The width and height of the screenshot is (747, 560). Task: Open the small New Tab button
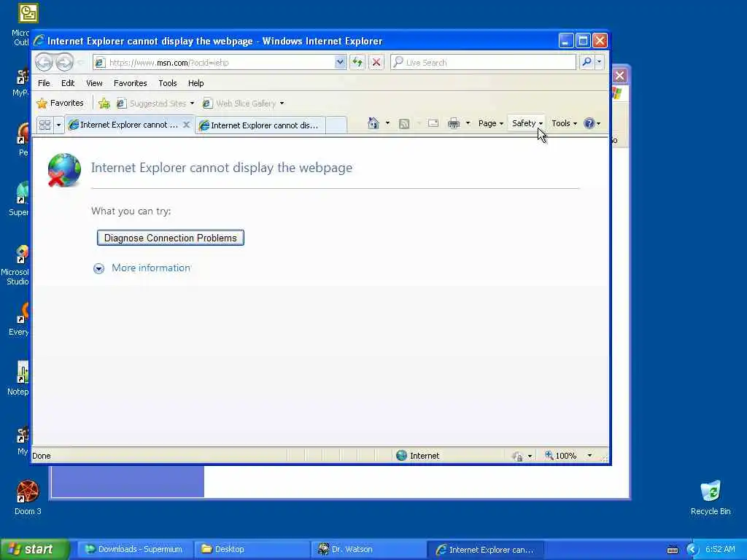[x=336, y=125]
